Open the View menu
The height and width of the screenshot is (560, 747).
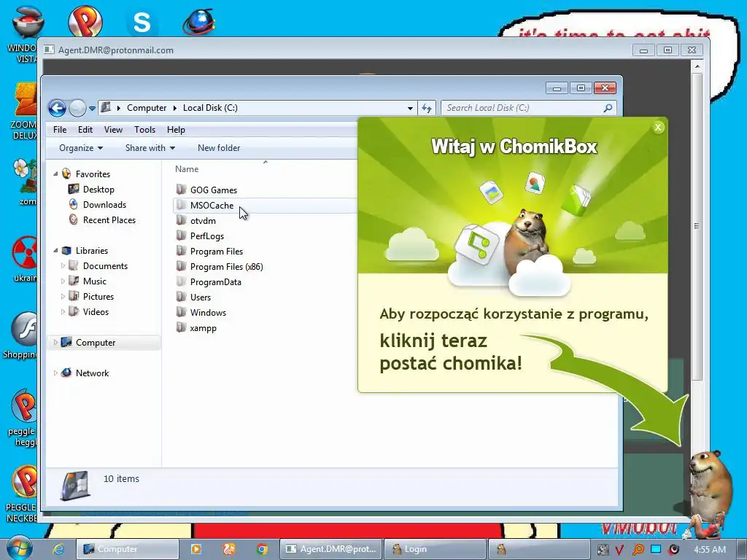point(113,130)
